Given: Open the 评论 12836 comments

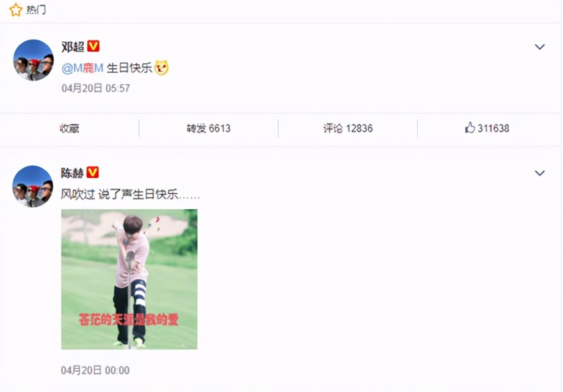Looking at the screenshot, I should click(348, 128).
